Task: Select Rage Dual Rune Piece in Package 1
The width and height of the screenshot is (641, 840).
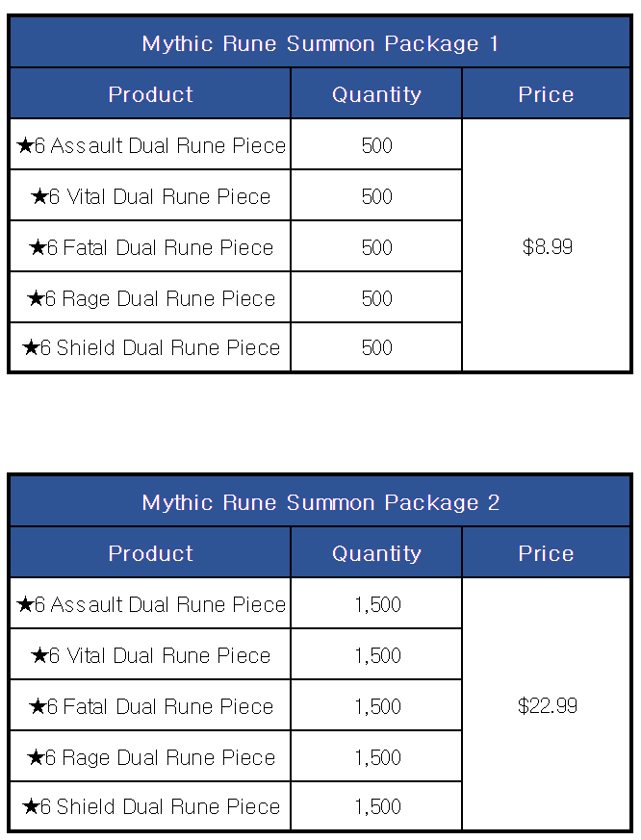Action: point(150,297)
